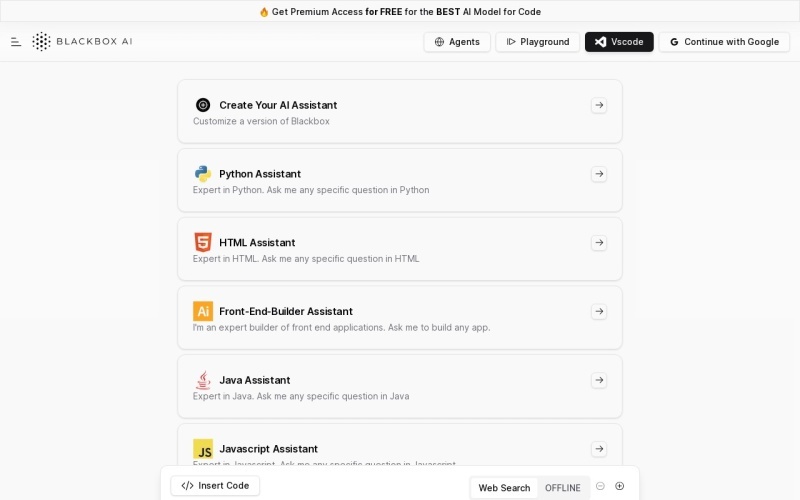Click 'Expert in Java' description text
The width and height of the screenshot is (800, 500).
tap(301, 396)
